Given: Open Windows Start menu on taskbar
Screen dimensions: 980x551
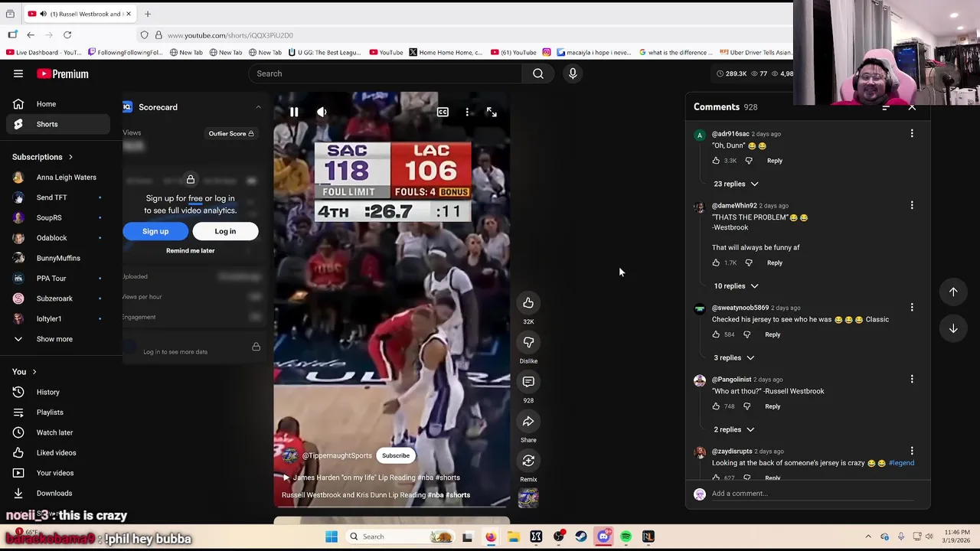Looking at the screenshot, I should point(332,536).
